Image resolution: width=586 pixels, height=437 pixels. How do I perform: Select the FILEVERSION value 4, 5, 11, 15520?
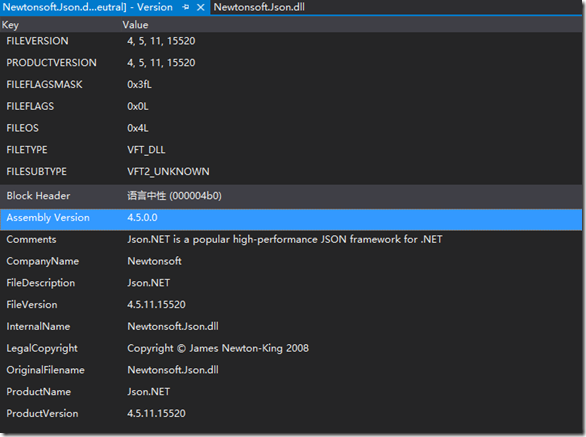pos(161,41)
